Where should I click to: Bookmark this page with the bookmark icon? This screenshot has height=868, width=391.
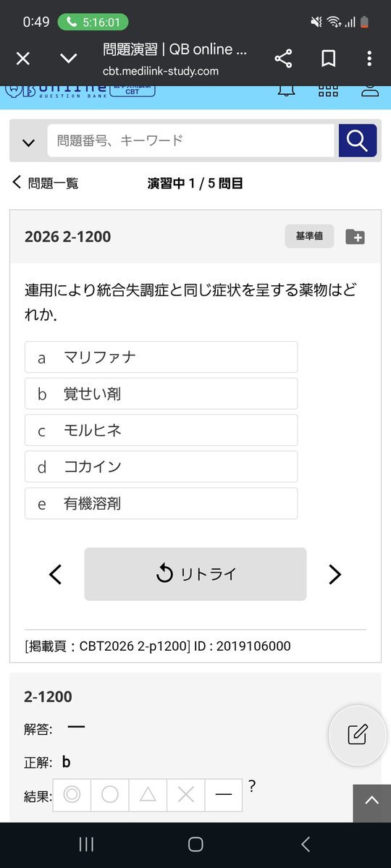tap(329, 58)
